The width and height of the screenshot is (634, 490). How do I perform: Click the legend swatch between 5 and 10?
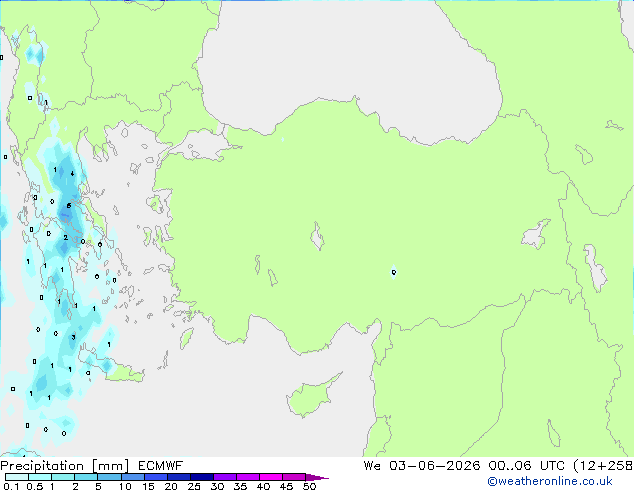(109, 477)
